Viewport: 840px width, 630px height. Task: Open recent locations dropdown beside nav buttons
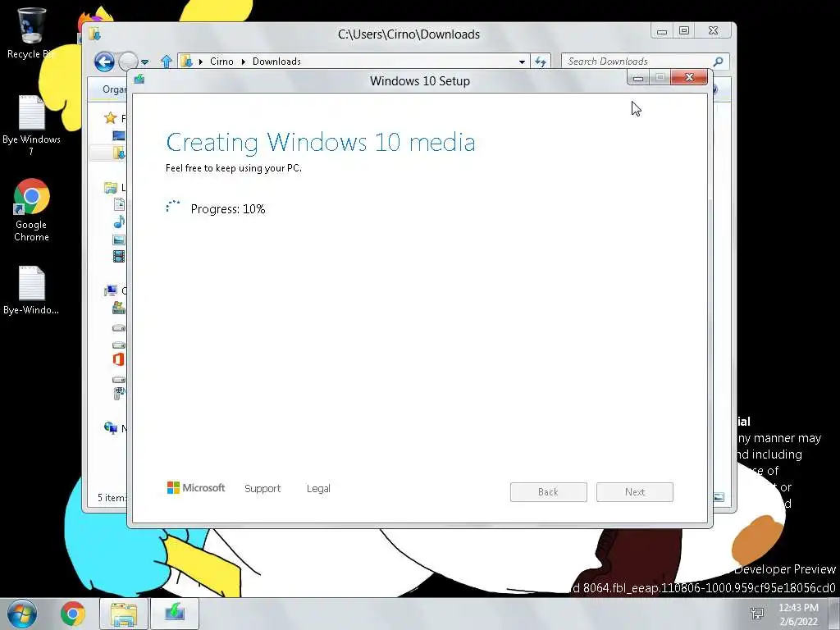pos(144,62)
